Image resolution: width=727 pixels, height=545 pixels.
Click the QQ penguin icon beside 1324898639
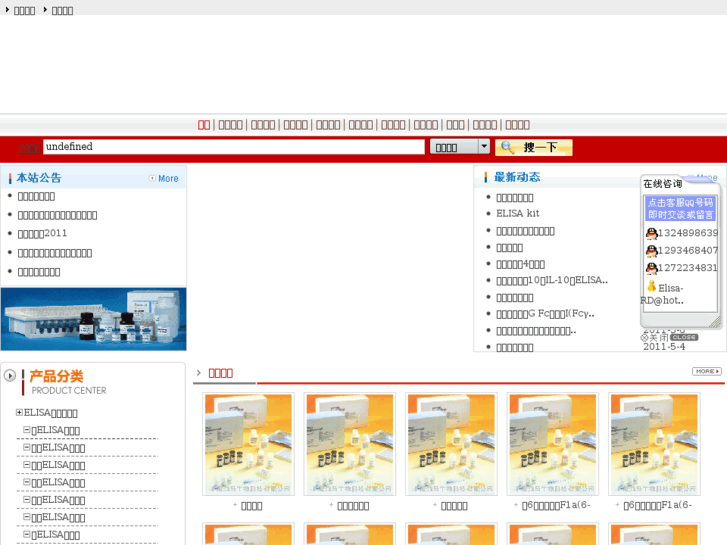(651, 233)
